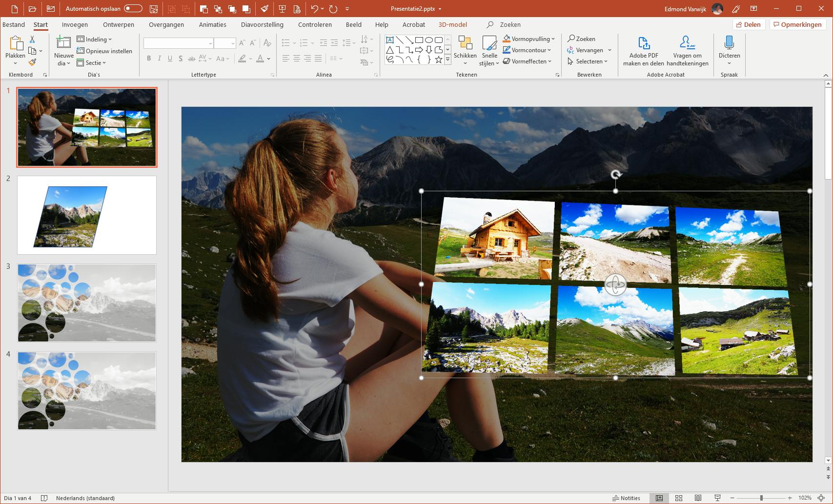The width and height of the screenshot is (833, 504).
Task: Toggle underline formatting
Action: [x=169, y=59]
